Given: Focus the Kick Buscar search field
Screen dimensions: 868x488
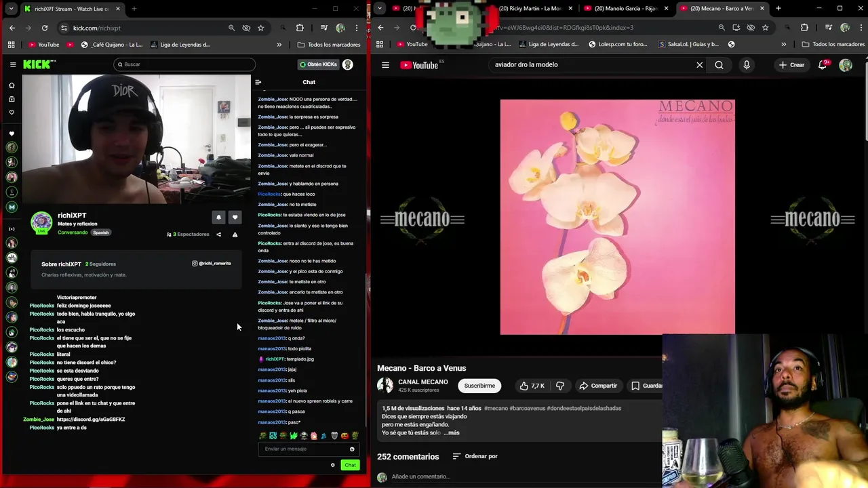Looking at the screenshot, I should click(184, 64).
